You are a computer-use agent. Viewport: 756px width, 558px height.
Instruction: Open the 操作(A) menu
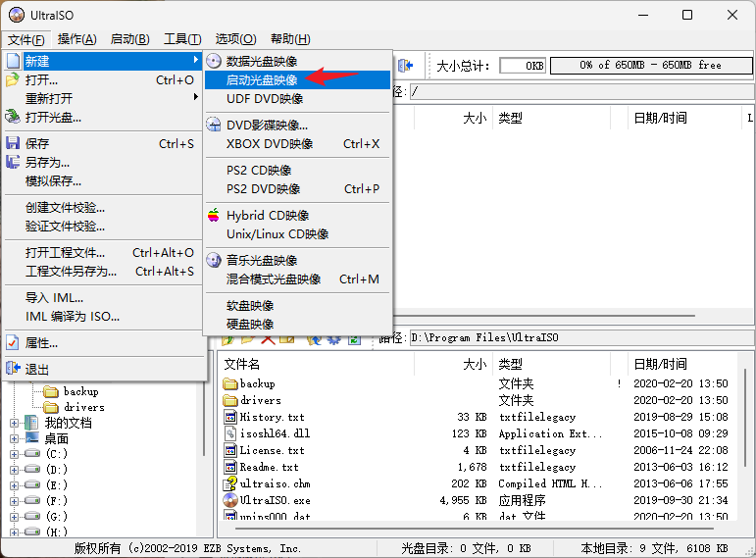click(x=77, y=39)
